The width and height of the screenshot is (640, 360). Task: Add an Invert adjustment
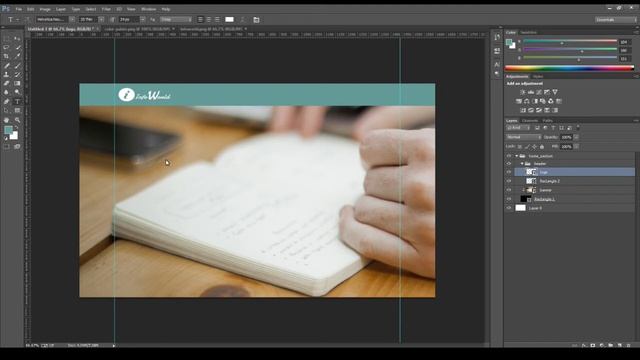click(x=523, y=110)
